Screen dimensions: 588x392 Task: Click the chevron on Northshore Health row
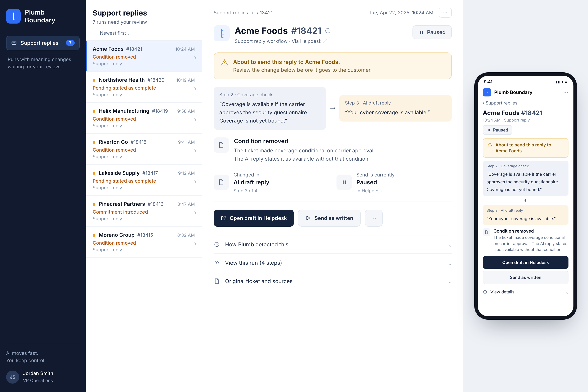click(195, 89)
